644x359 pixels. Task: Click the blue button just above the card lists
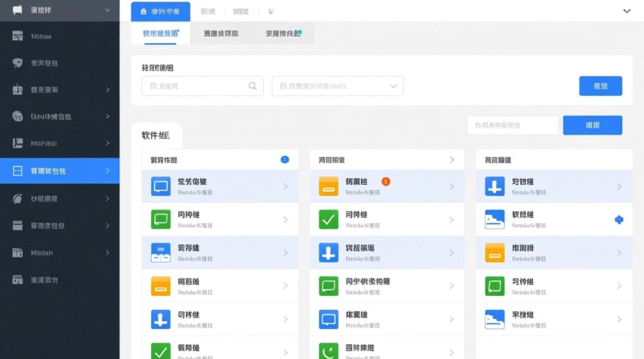pyautogui.click(x=592, y=125)
